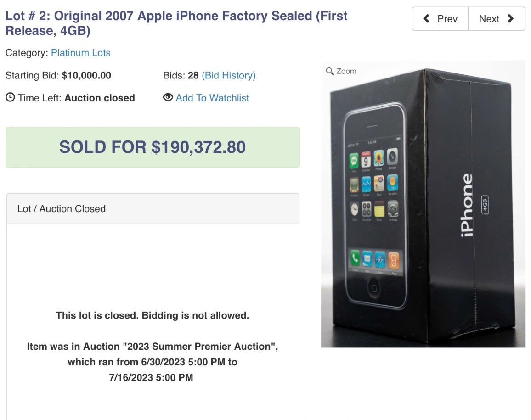Open the Platinum Lots category
This screenshot has height=420, width=531.
click(x=80, y=53)
